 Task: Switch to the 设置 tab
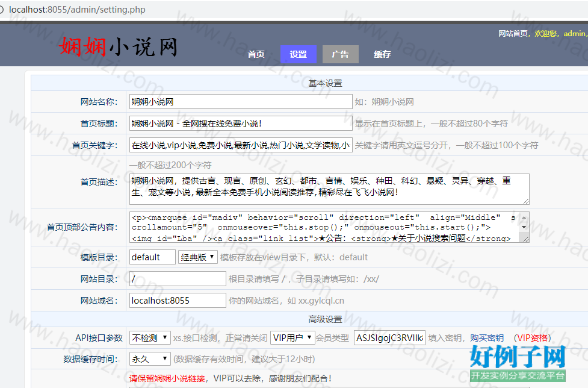click(298, 54)
